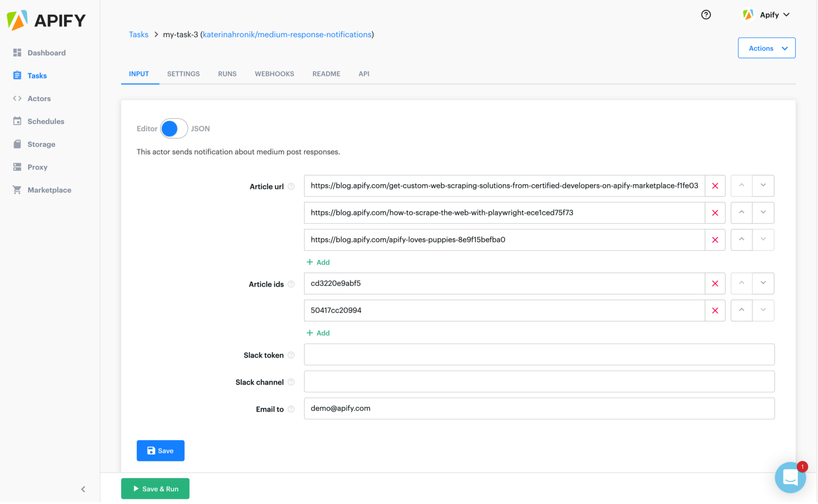
Task: Remove article id 50417cc20994
Action: pos(715,311)
